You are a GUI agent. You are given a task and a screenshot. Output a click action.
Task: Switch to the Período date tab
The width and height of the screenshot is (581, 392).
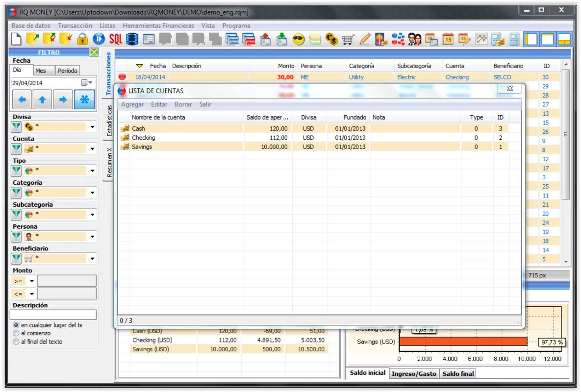click(68, 71)
